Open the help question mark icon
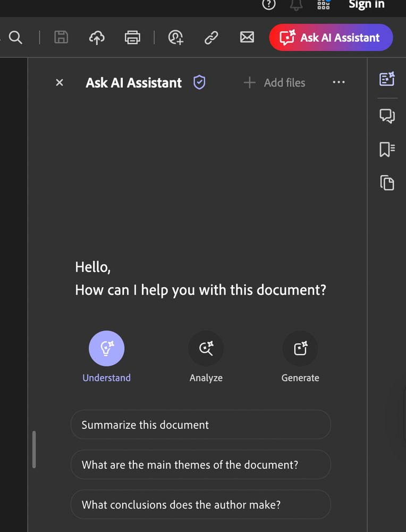 point(269,4)
